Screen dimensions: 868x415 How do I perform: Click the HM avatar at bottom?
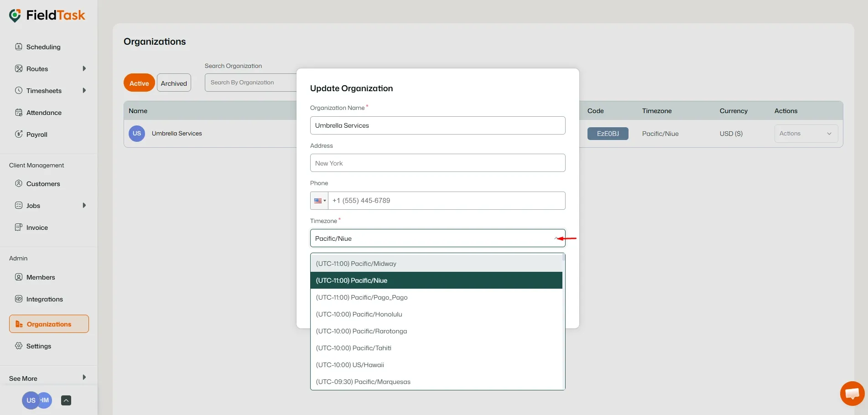[x=45, y=400]
